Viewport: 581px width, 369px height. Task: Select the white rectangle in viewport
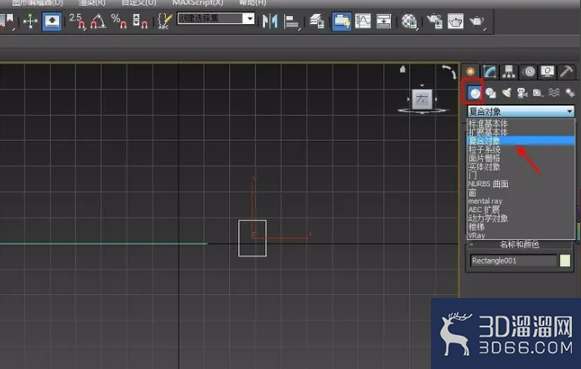[252, 238]
